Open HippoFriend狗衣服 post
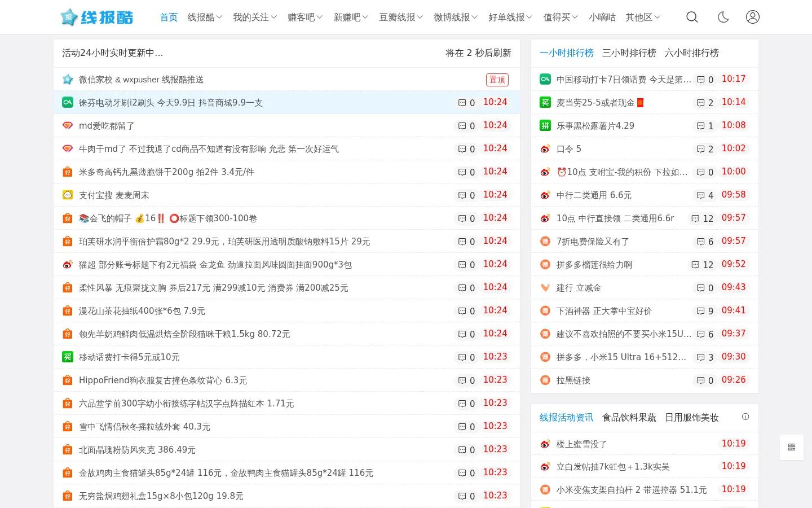 163,380
